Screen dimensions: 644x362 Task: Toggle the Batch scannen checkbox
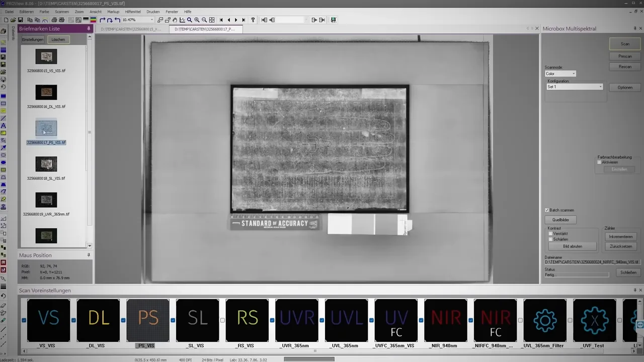tap(547, 210)
